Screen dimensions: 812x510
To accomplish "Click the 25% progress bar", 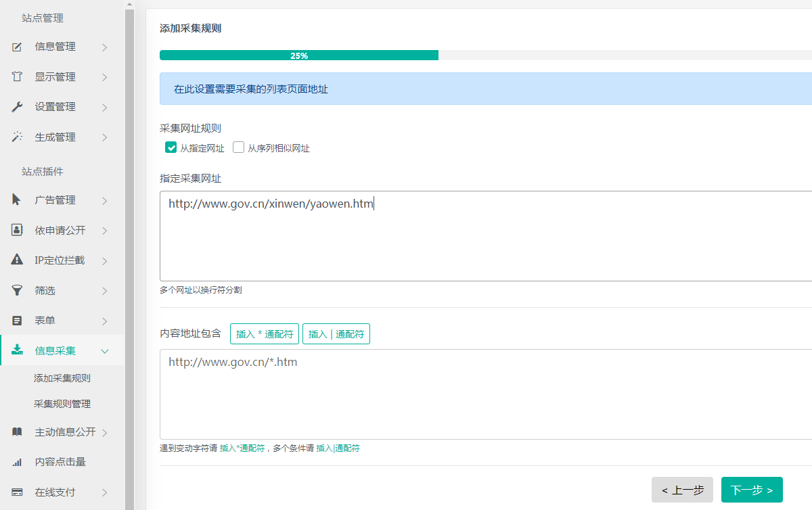I will (x=299, y=55).
